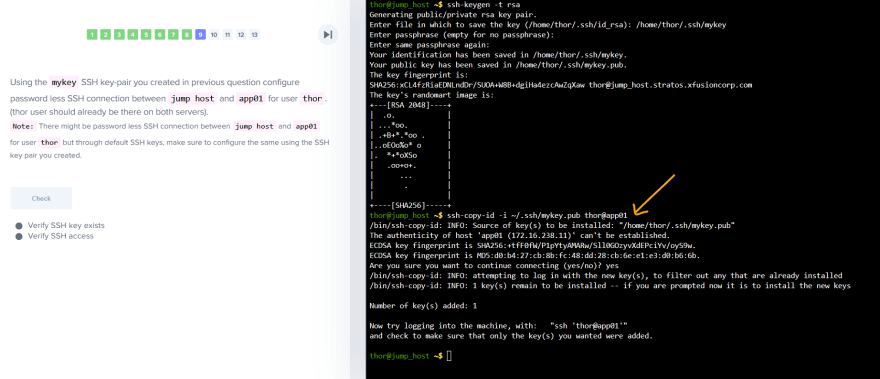Click the 'mykey' highlighted word
Image resolution: width=880 pixels, height=379 pixels.
tap(64, 83)
